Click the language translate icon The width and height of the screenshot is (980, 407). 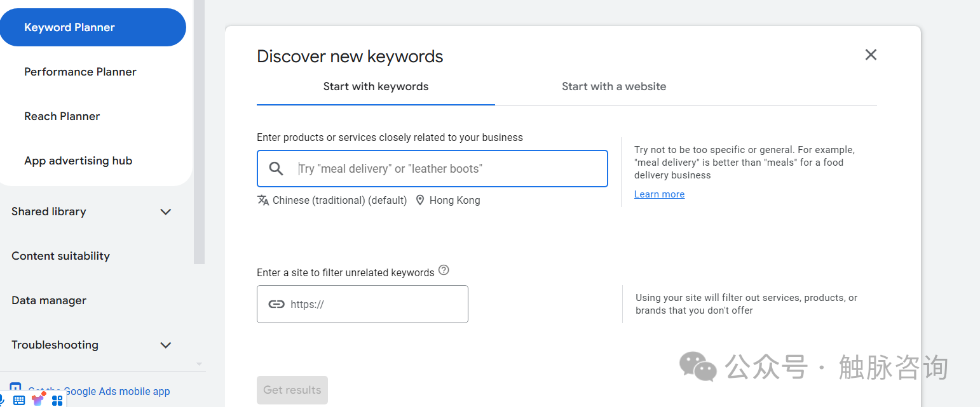[263, 200]
